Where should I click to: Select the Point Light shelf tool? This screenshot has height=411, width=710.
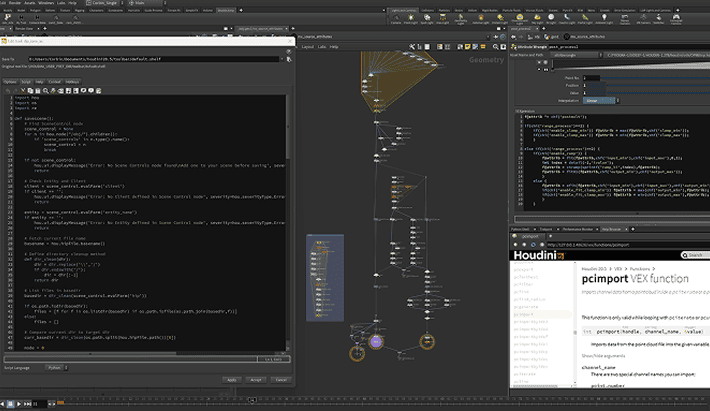point(410,19)
